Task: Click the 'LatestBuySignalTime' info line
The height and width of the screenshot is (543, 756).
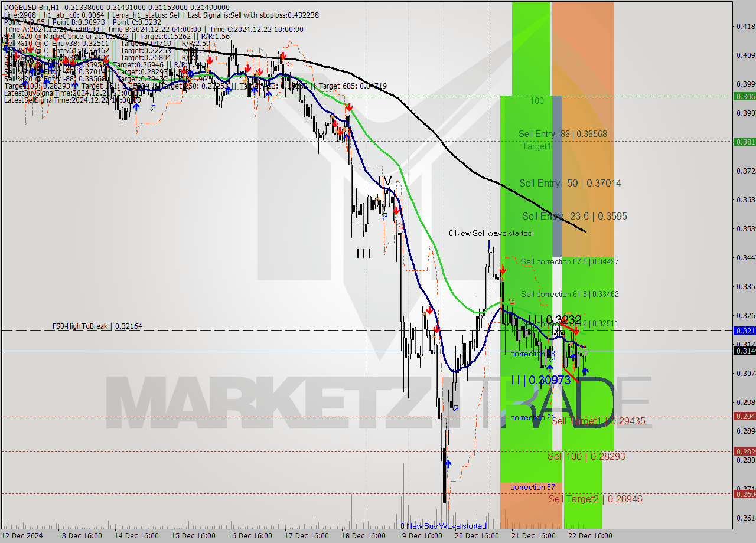Action: pos(72,93)
